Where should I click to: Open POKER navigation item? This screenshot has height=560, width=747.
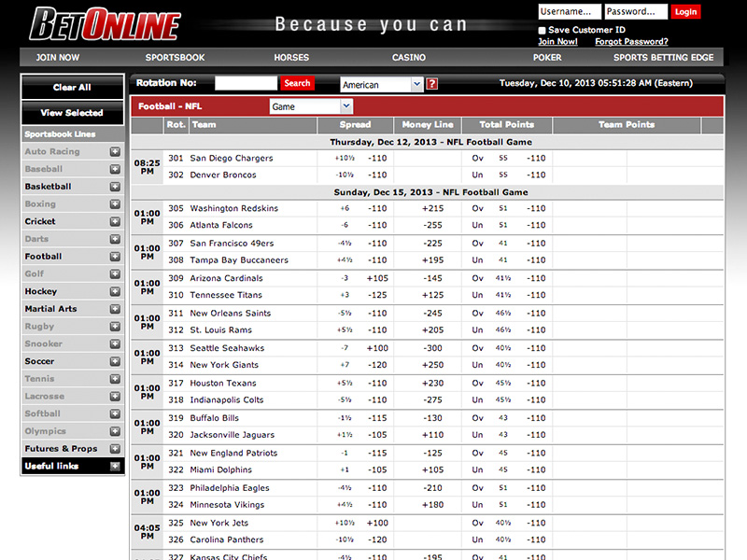[547, 58]
